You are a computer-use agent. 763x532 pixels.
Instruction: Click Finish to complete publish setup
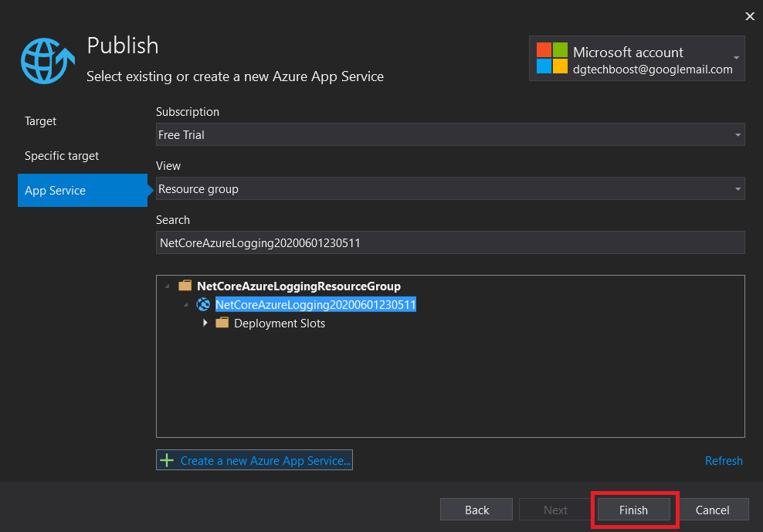[x=633, y=510]
